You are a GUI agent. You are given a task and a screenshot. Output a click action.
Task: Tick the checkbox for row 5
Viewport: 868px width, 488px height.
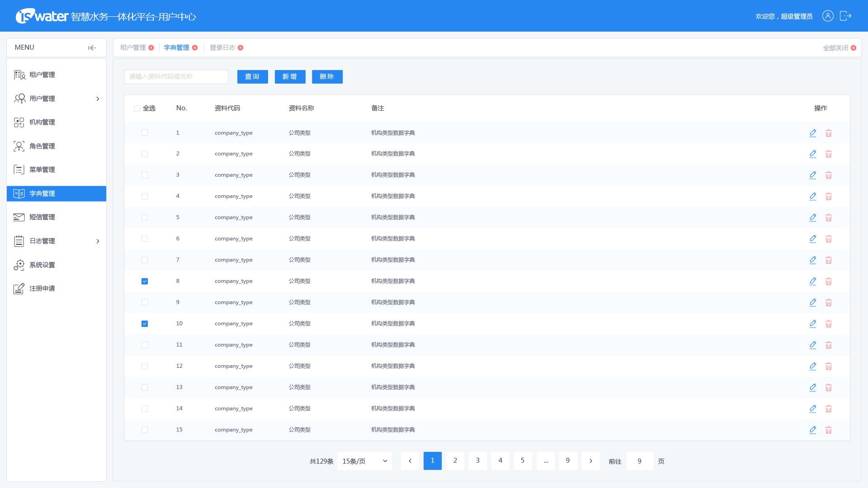[145, 218]
